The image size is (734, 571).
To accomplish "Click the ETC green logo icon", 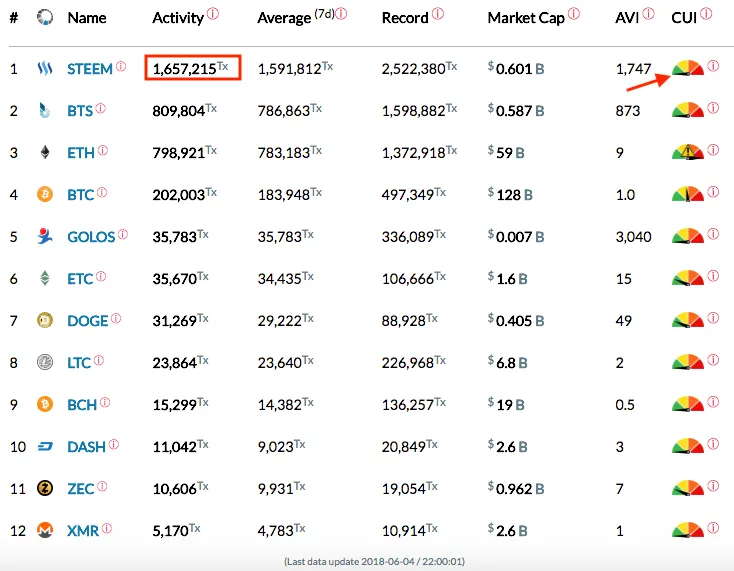I will click(x=45, y=278).
